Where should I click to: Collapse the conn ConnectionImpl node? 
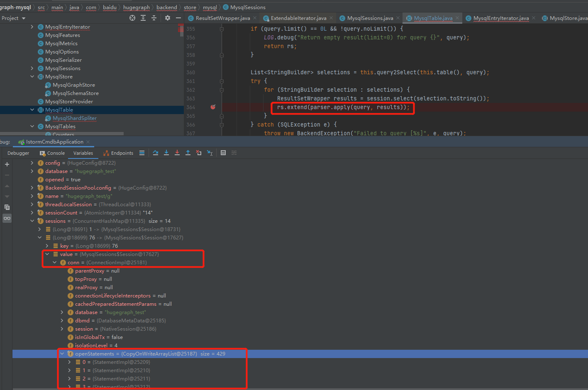click(x=55, y=262)
